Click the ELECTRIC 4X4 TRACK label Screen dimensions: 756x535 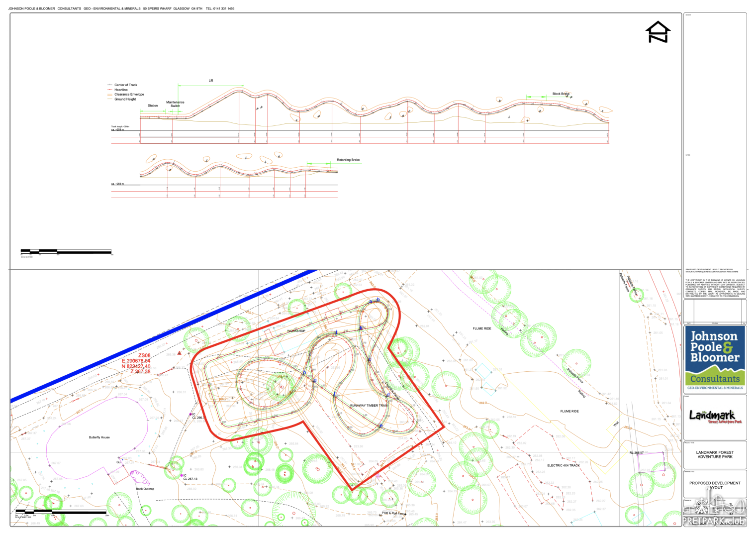point(564,466)
